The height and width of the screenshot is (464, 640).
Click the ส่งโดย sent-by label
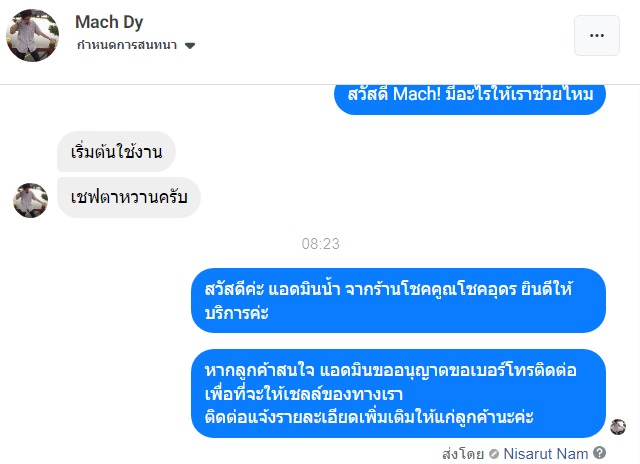coord(463,453)
